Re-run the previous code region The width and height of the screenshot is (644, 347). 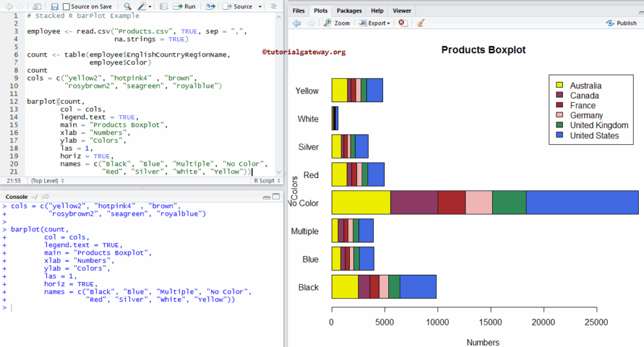pyautogui.click(x=211, y=6)
